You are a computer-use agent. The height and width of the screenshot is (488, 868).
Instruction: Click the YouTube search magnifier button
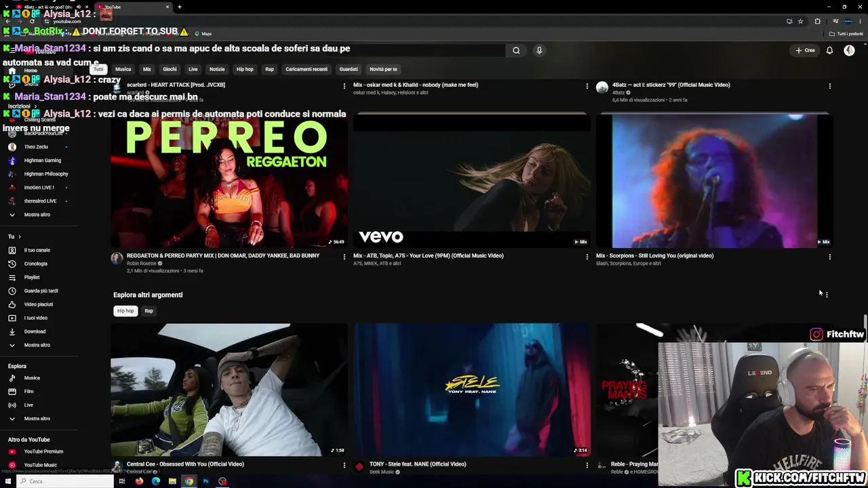pyautogui.click(x=516, y=50)
